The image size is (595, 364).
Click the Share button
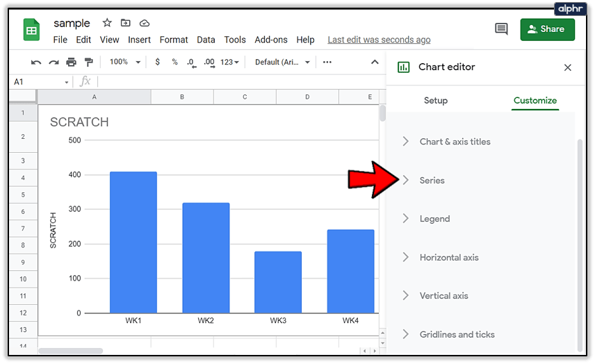547,29
